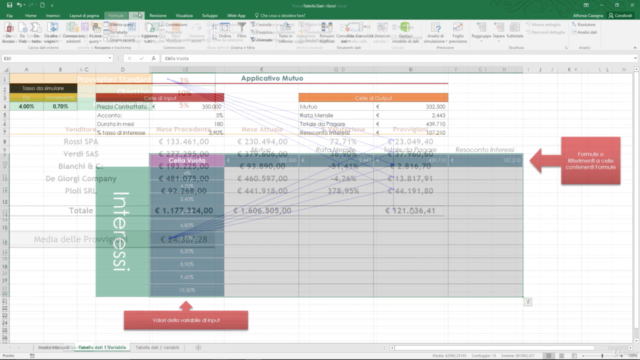Open the Ordina sort dialog
This screenshot has height=360, width=640.
click(x=225, y=30)
